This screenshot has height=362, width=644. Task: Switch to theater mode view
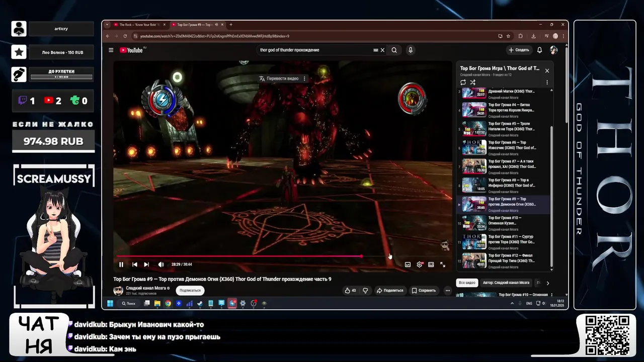coord(431,264)
